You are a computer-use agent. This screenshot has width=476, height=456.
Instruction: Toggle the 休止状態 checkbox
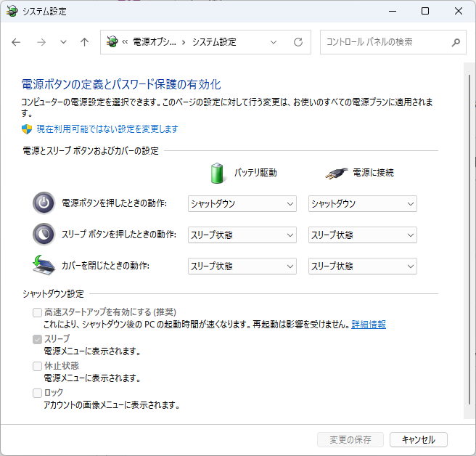[37, 366]
